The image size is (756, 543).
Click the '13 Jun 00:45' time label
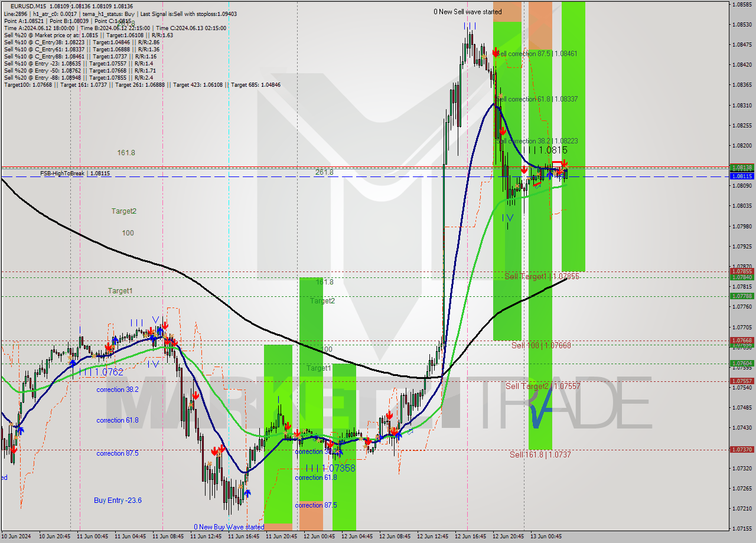tap(545, 537)
